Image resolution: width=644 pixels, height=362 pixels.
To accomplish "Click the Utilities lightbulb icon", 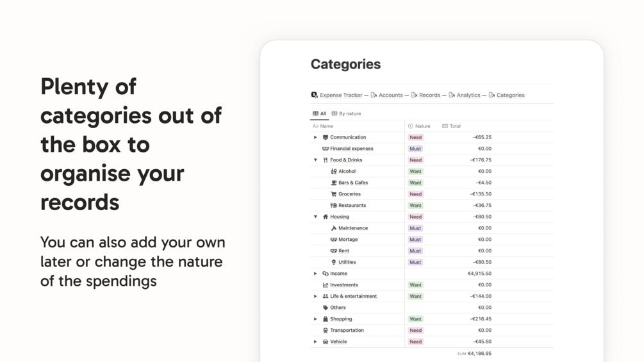I will tap(333, 262).
